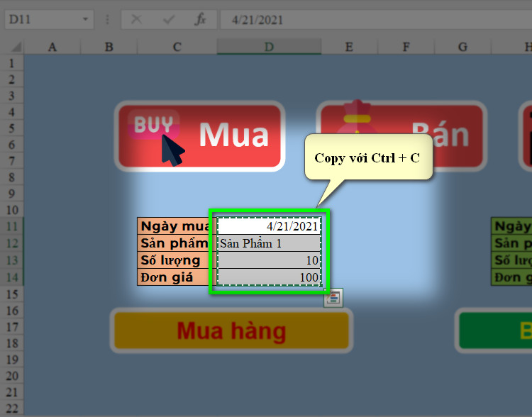
Task: Select row 16 header
Action: [x=12, y=311]
